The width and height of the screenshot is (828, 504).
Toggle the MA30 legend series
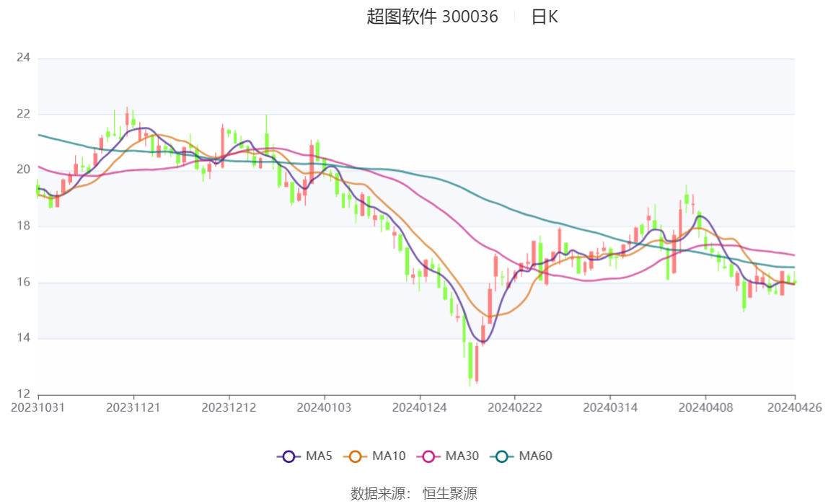point(448,456)
